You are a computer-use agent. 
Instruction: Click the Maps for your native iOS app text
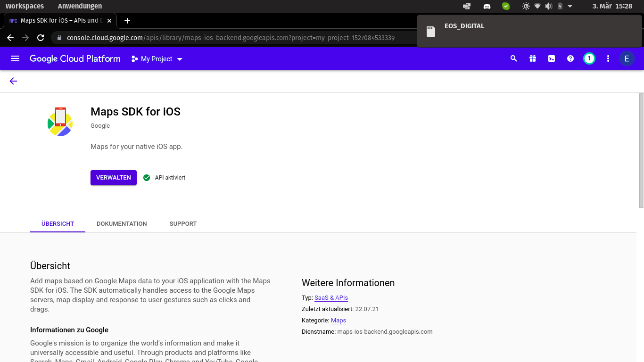click(136, 147)
